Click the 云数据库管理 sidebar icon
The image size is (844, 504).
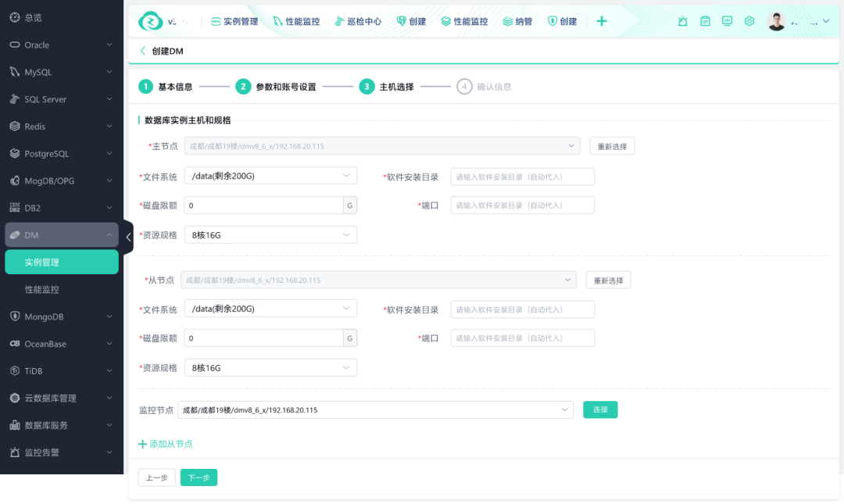(15, 398)
